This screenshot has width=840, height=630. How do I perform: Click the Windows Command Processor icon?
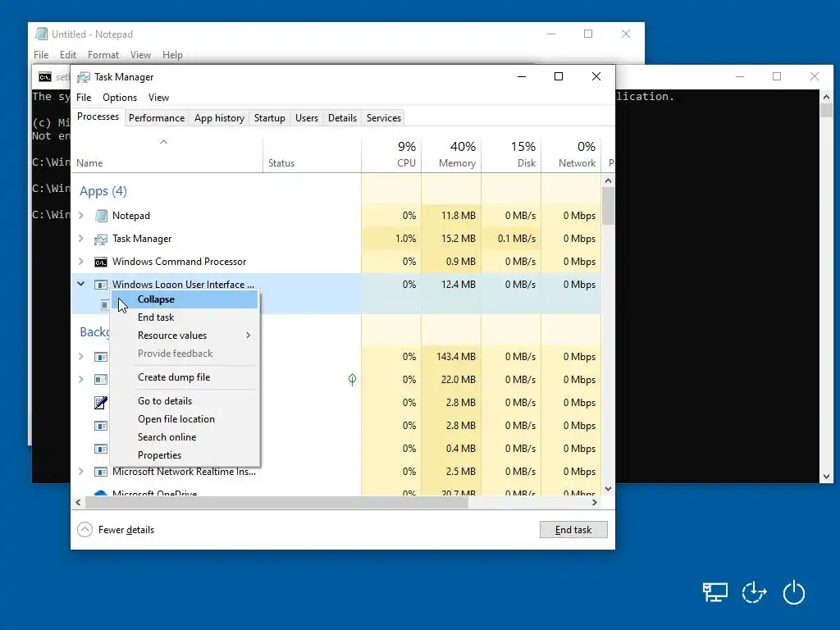click(x=101, y=262)
